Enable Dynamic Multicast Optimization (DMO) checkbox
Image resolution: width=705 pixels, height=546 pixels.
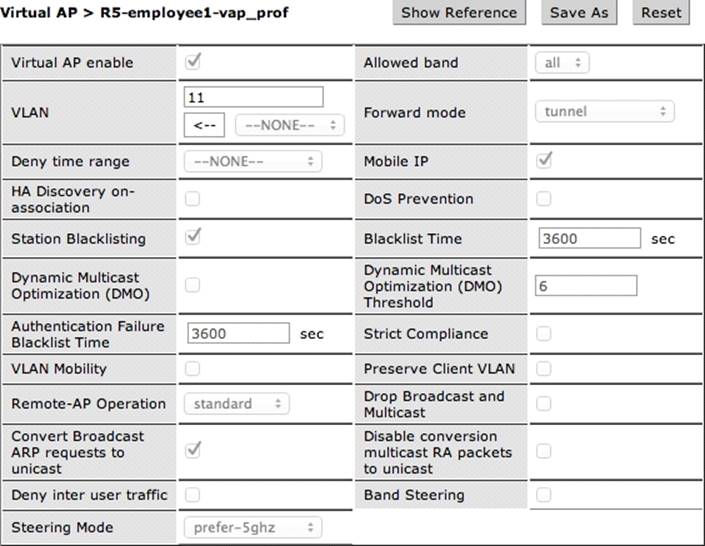coord(192,286)
